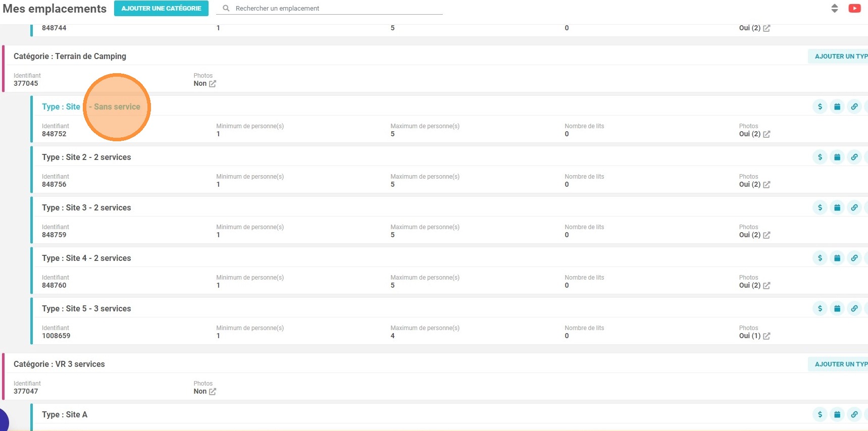Click link icon for Site 5 - 3 services

click(854, 308)
